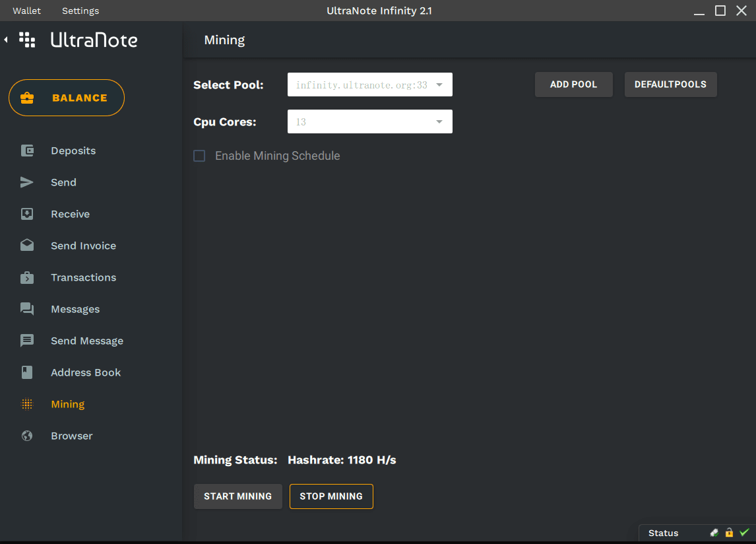756x544 pixels.
Task: Enable the Mining Schedule checkbox
Action: (x=199, y=156)
